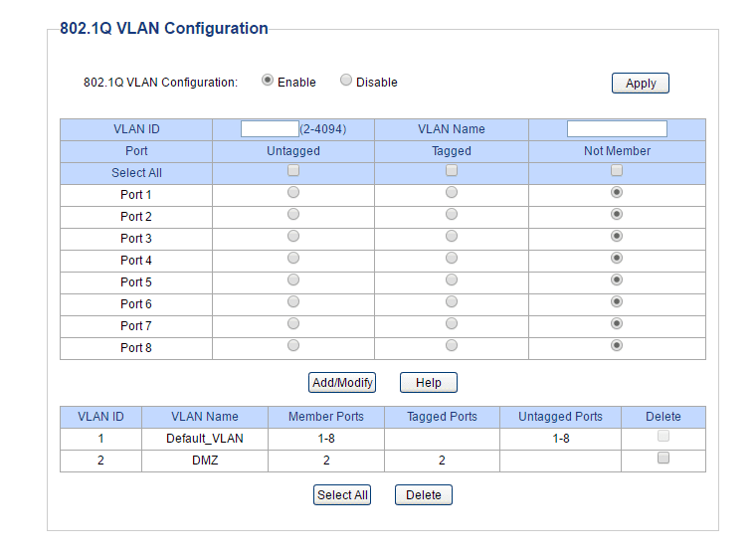Screen dimensions: 756x557
Task: Focus the VLAN ID input field
Action: [270, 128]
